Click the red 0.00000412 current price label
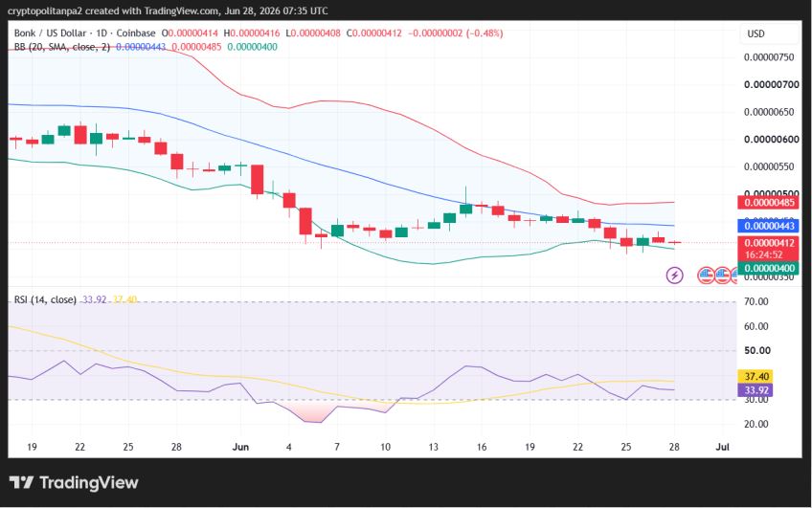 coord(769,243)
